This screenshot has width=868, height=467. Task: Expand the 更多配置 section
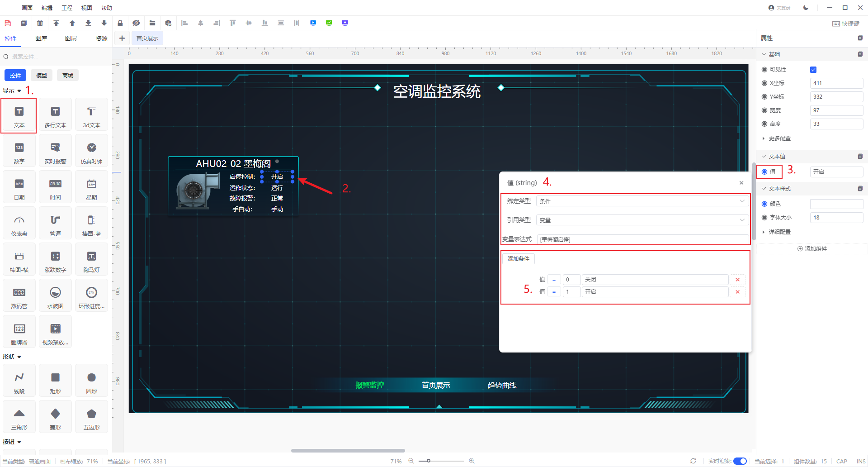(x=779, y=138)
